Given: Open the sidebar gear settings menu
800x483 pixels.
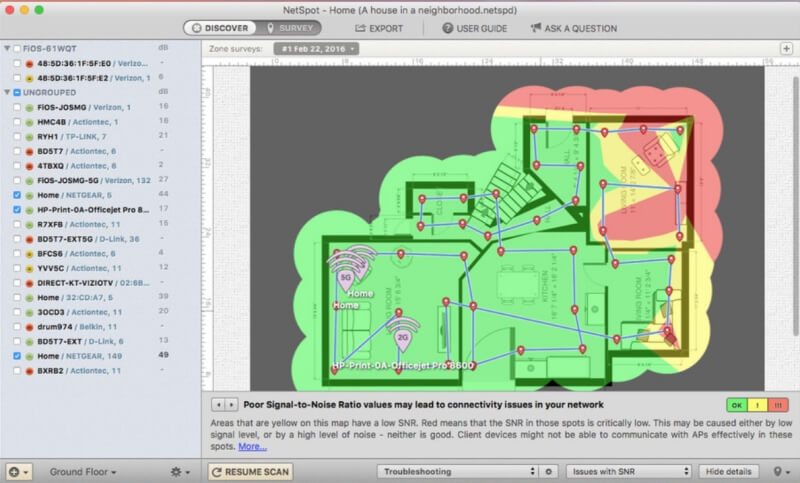Looking at the screenshot, I should click(x=181, y=472).
